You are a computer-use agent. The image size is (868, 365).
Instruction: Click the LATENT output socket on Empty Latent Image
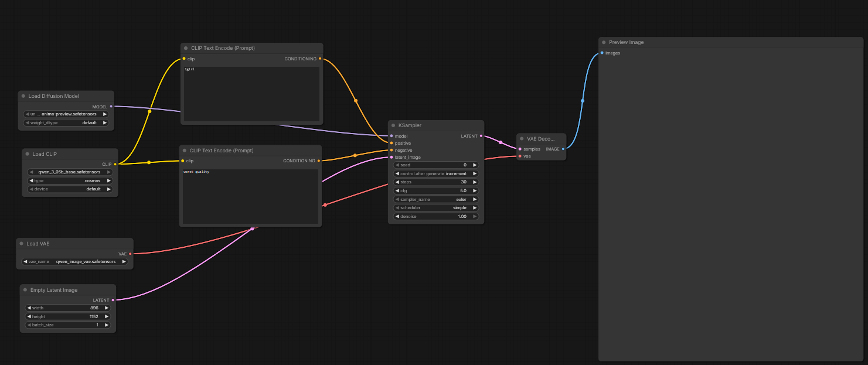(x=113, y=300)
